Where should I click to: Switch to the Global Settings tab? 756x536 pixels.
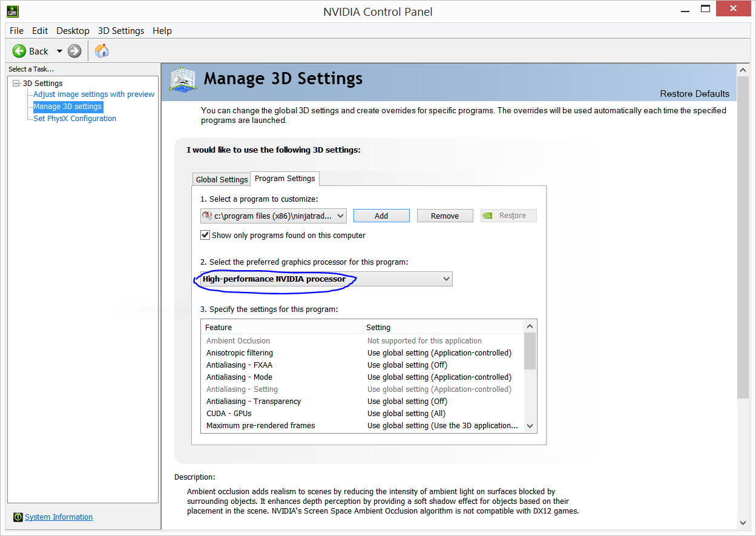222,179
